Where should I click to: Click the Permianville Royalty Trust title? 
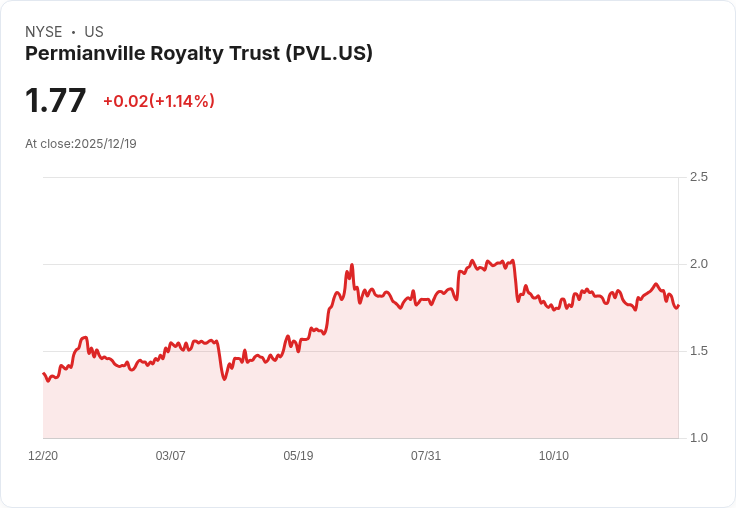199,54
